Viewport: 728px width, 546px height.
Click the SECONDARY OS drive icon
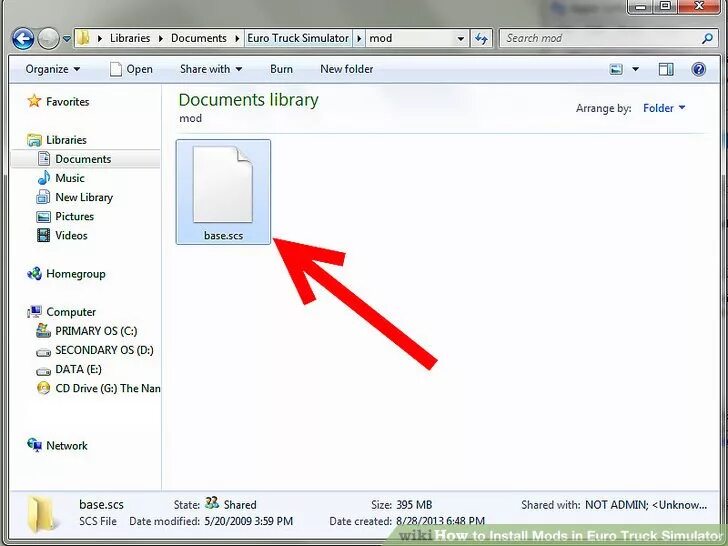[43, 352]
